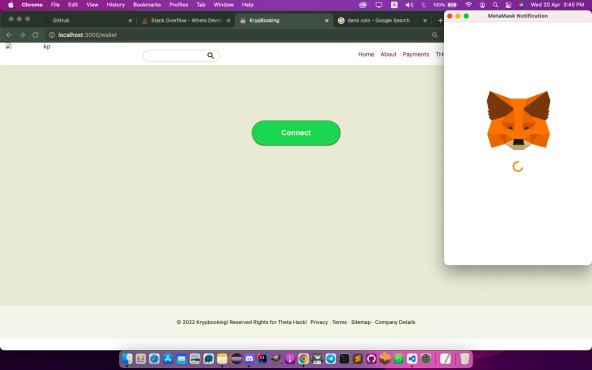
Task: Click the screen mirroring display icon
Action: [379, 5]
